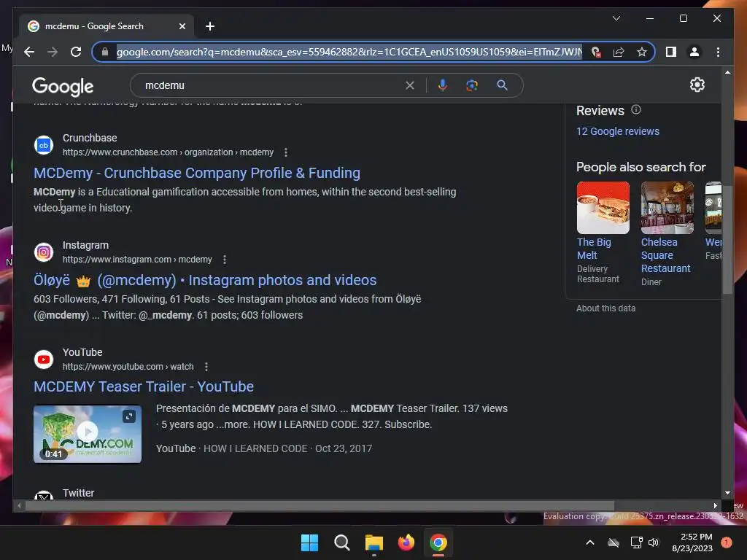Viewport: 747px width, 560px height.
Task: Clear the search box text
Action: [x=410, y=86]
